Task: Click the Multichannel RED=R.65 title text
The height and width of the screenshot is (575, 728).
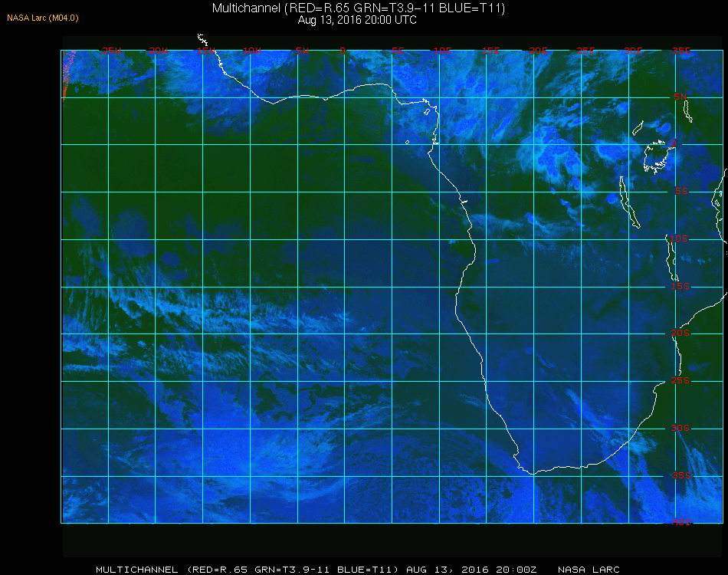Action: click(359, 8)
